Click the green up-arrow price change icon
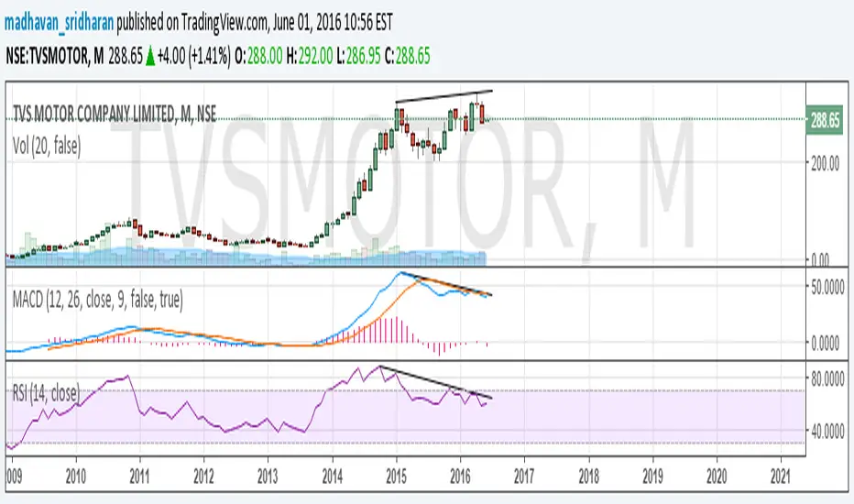The height and width of the screenshot is (504, 854). (150, 56)
